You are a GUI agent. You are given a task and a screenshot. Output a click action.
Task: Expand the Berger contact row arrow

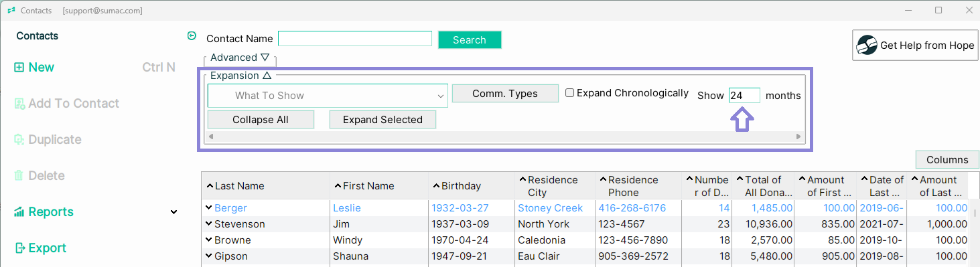[x=209, y=208]
